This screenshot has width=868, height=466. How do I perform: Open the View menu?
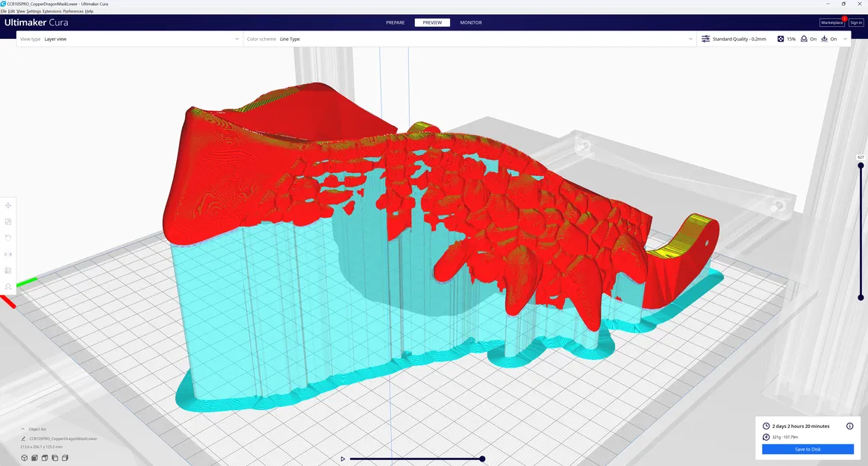click(20, 11)
